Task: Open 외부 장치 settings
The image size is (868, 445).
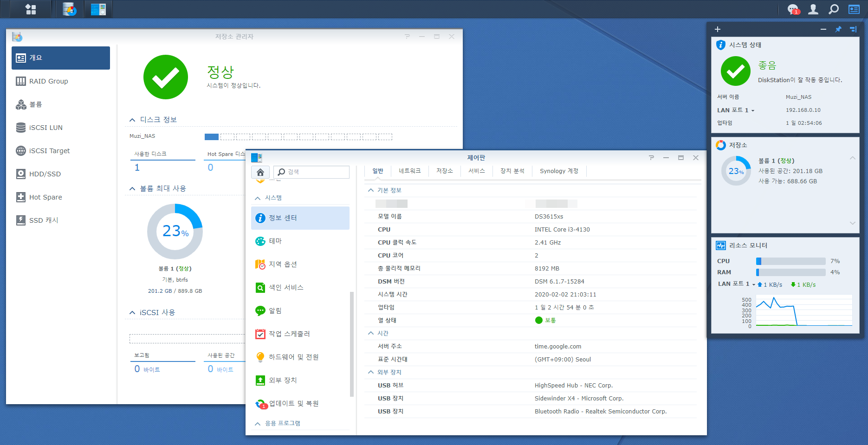Action: 300,381
